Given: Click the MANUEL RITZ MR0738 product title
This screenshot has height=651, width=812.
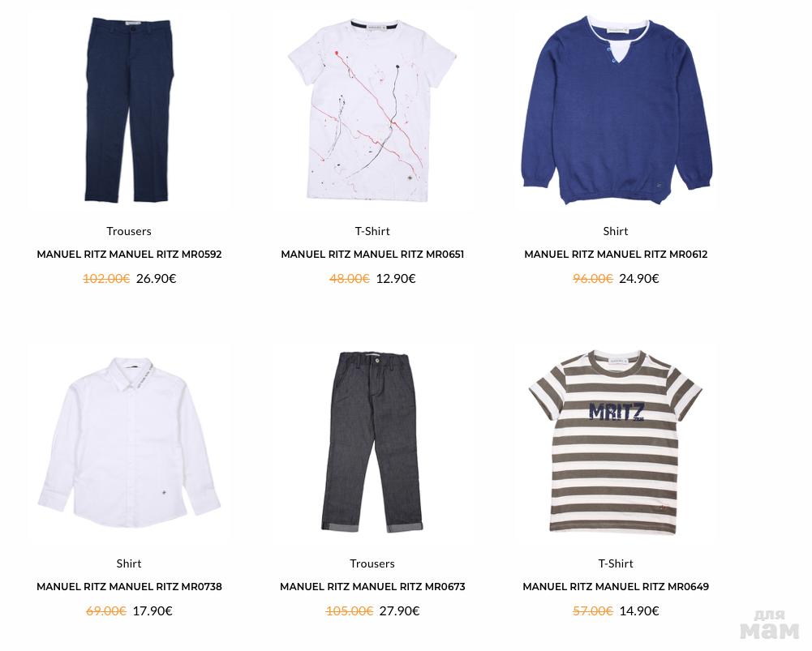Looking at the screenshot, I should click(129, 586).
